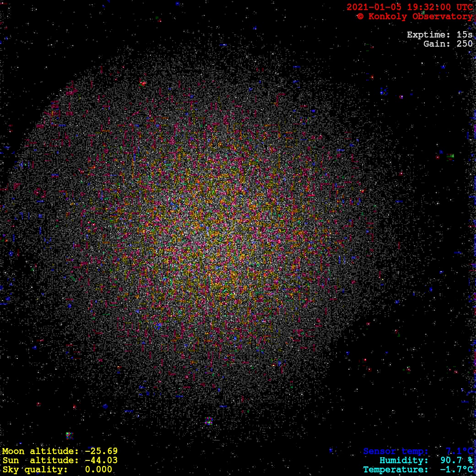The width and height of the screenshot is (476, 476).
Task: Select the Sky quality value 0.000
Action: (98, 470)
